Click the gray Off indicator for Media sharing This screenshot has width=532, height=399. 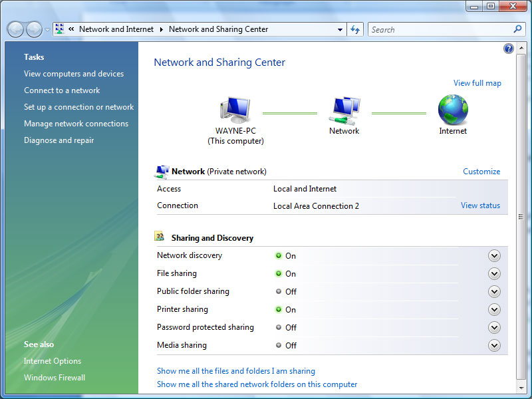(x=279, y=345)
